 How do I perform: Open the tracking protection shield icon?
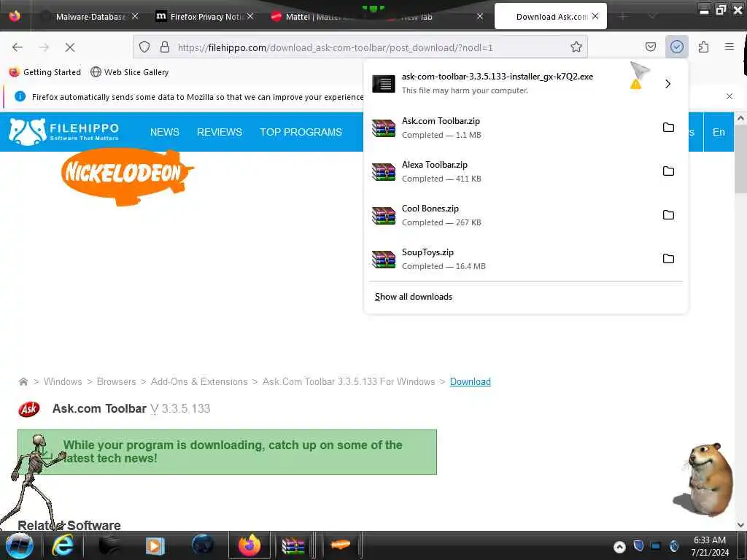click(144, 47)
